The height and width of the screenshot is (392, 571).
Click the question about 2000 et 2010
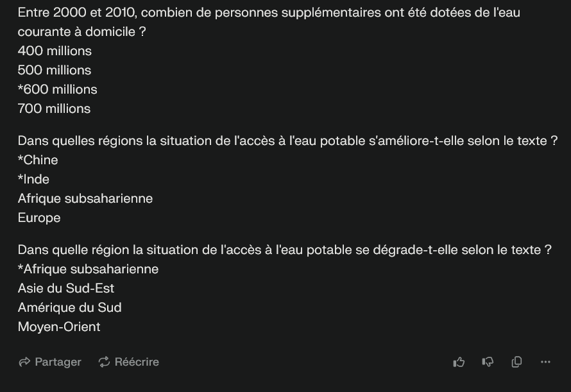pyautogui.click(x=269, y=22)
